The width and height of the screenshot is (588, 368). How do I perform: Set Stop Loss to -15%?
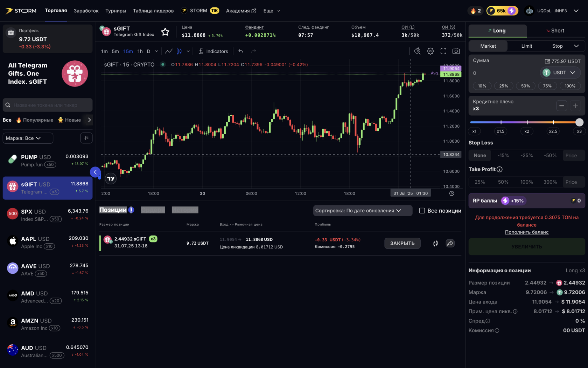tap(503, 155)
